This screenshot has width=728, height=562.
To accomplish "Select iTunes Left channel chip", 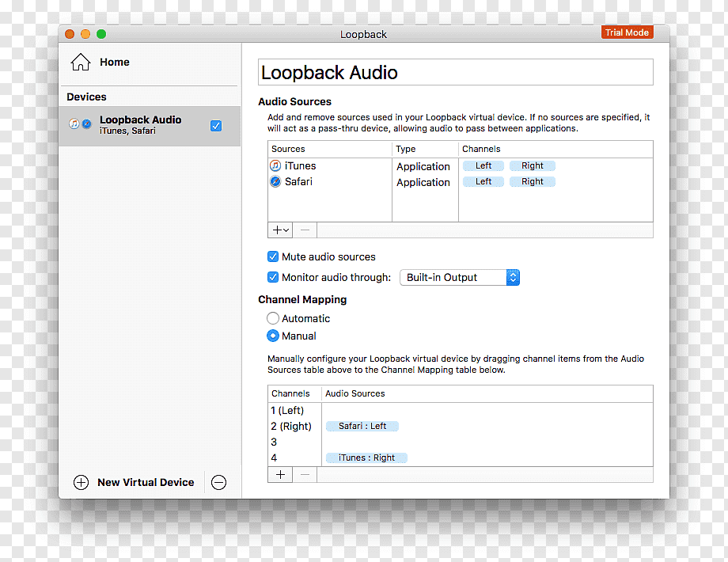I will [483, 165].
